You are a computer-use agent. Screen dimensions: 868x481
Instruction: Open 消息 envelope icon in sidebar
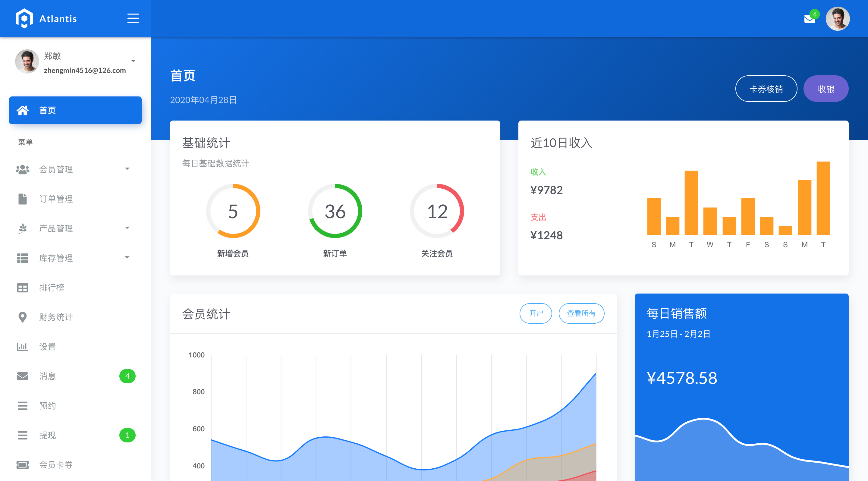point(23,376)
